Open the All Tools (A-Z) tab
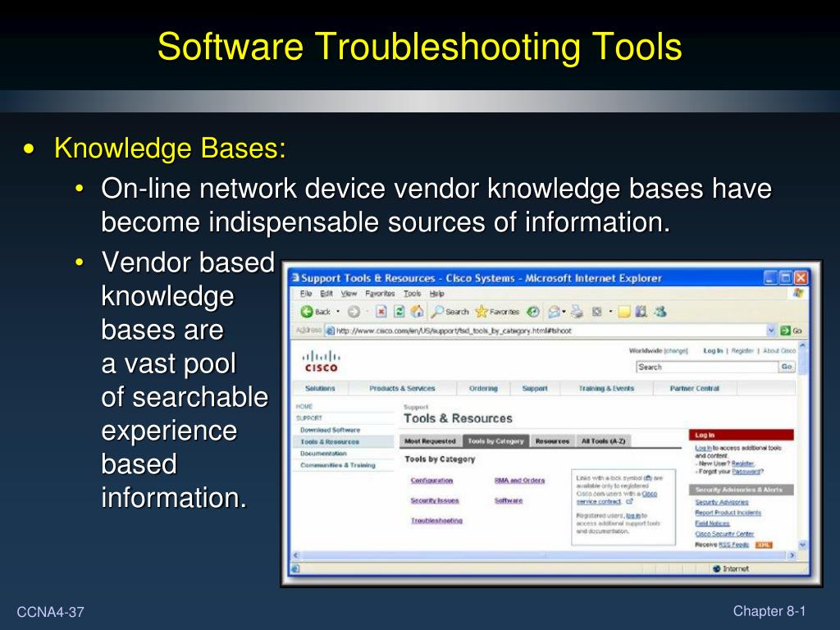 point(603,441)
